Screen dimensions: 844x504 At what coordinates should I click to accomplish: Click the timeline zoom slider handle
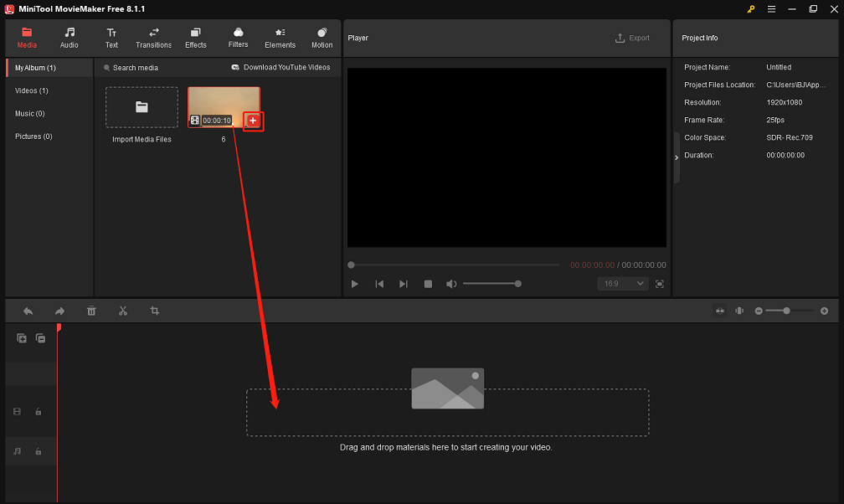[x=786, y=311]
